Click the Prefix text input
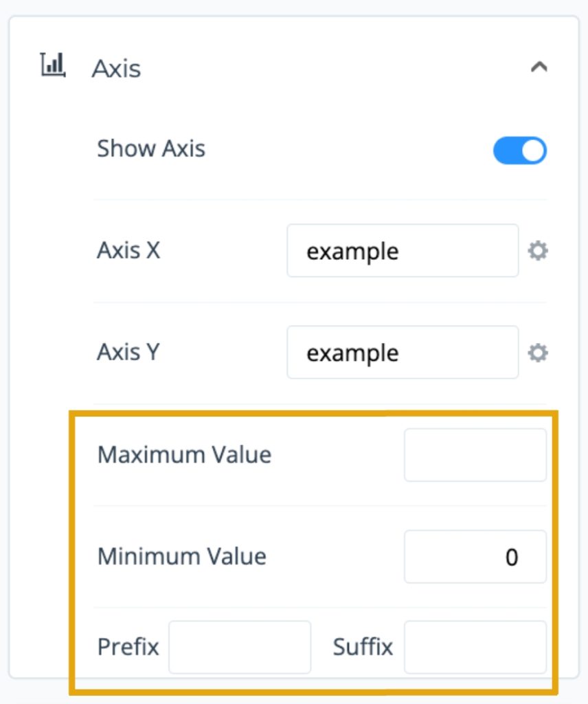The height and width of the screenshot is (704, 588). click(x=240, y=646)
